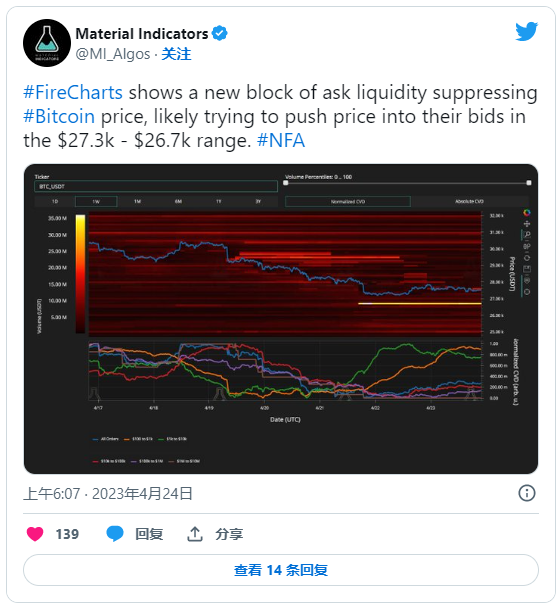This screenshot has height=607, width=557.
Task: Click the 关注 follow link
Action: pos(176,54)
